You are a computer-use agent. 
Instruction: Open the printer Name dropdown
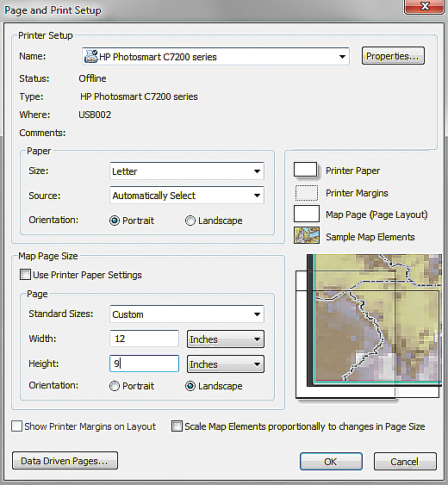(215, 56)
